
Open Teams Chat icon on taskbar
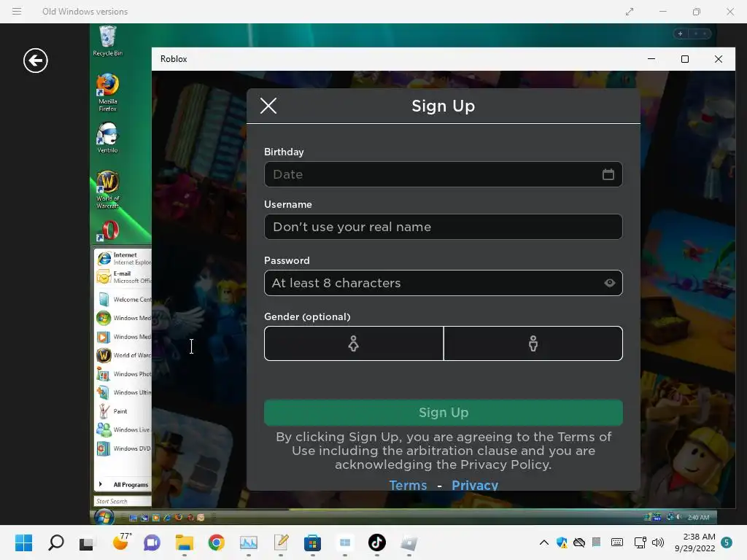click(x=152, y=542)
